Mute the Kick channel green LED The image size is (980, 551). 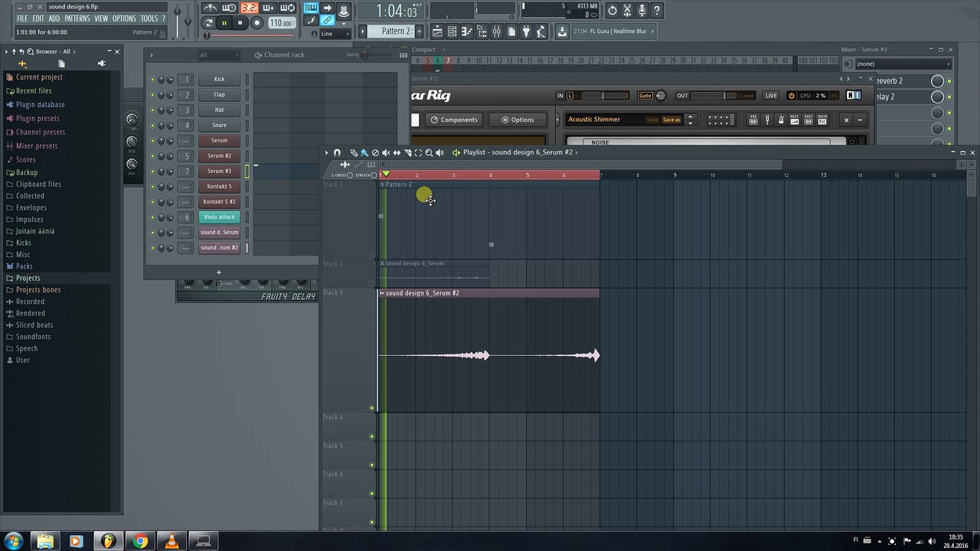152,80
